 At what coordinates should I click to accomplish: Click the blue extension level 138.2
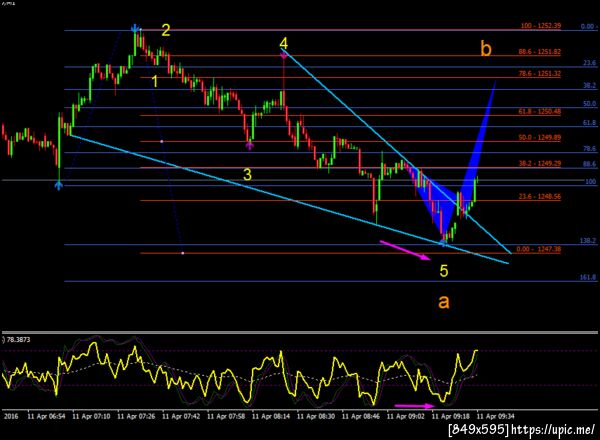point(588,241)
